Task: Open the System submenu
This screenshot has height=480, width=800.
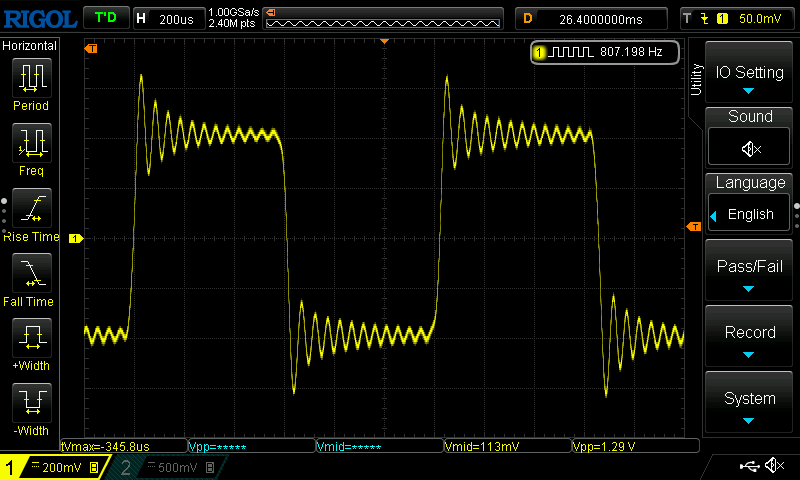Action: [x=749, y=402]
